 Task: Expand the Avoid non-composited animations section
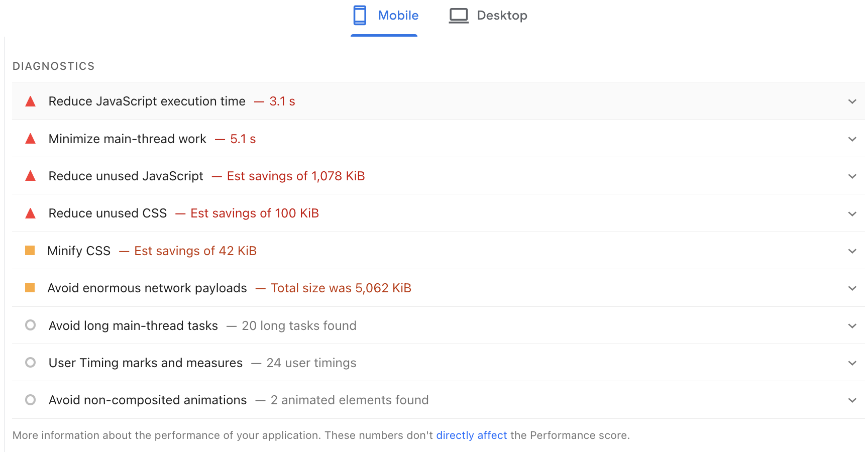[852, 400]
